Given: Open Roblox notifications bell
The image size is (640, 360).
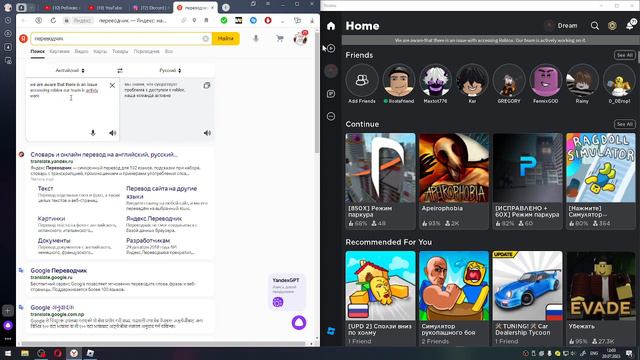Looking at the screenshot, I should pyautogui.click(x=630, y=25).
